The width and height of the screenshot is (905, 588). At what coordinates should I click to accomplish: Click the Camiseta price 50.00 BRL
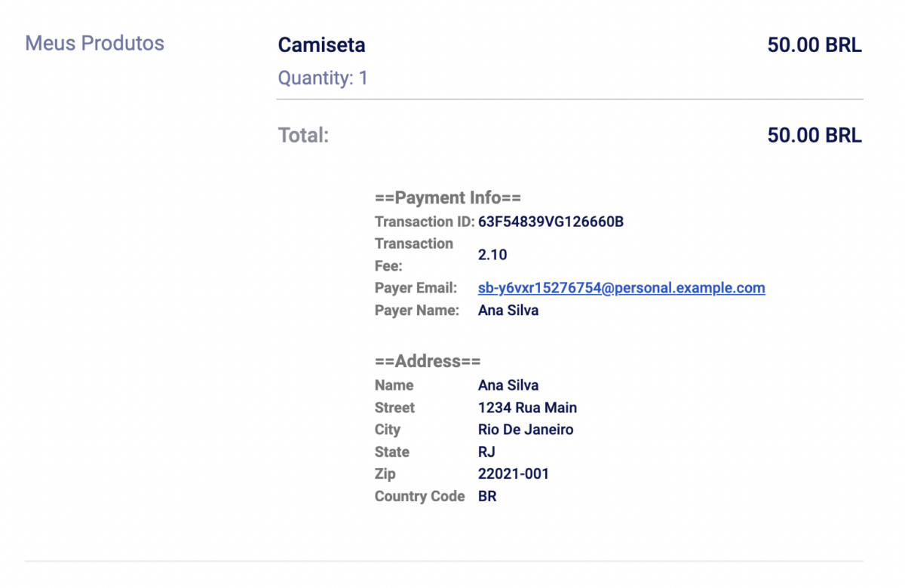814,45
